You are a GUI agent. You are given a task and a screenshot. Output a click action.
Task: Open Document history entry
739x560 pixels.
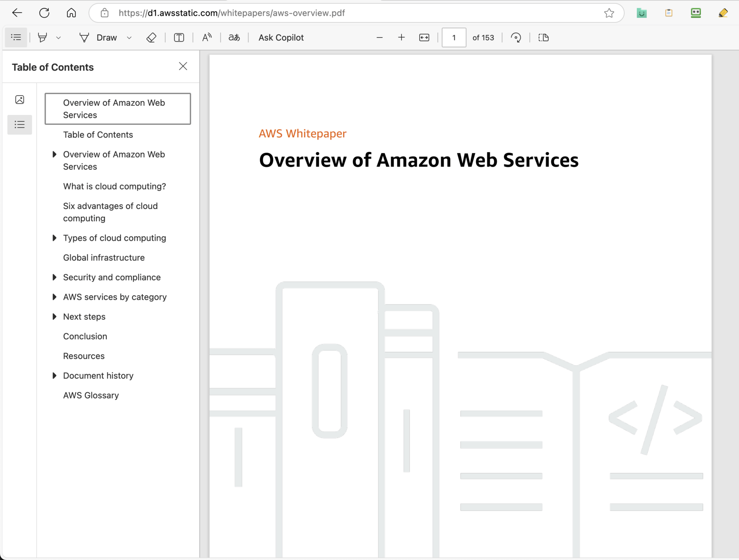(98, 375)
